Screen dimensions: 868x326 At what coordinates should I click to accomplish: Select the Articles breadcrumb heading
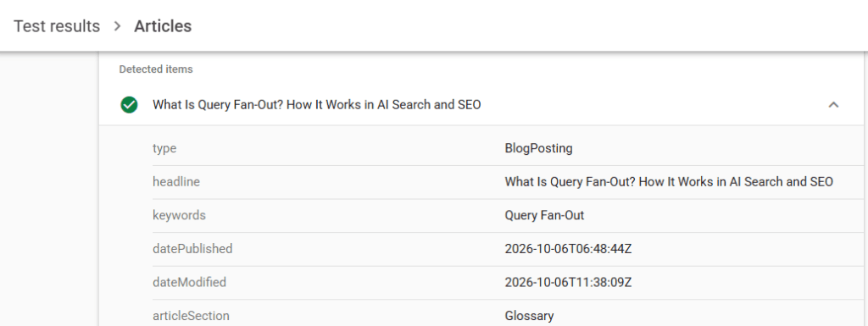coord(163,26)
